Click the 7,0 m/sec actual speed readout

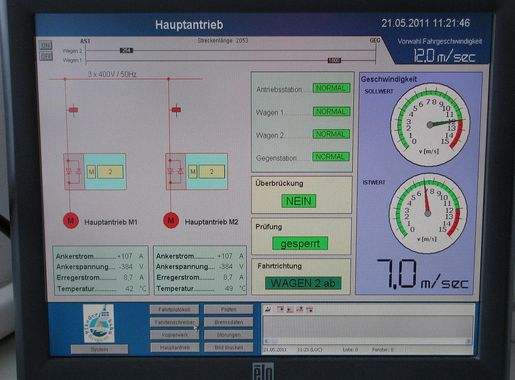pos(423,275)
